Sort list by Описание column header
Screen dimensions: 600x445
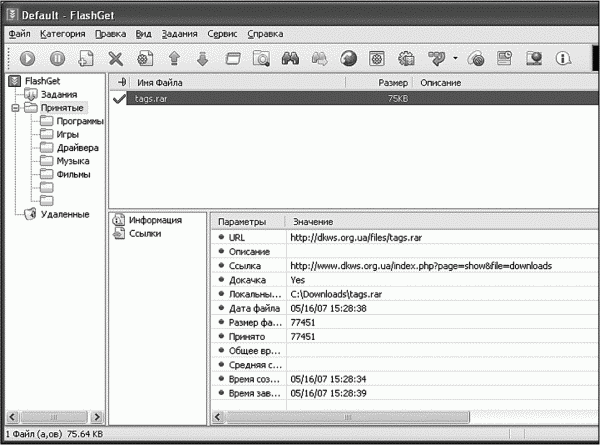505,83
